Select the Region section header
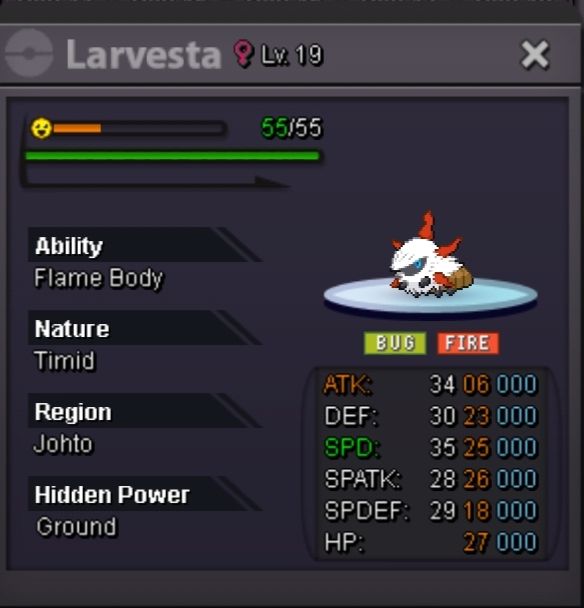The width and height of the screenshot is (584, 608). point(144,411)
